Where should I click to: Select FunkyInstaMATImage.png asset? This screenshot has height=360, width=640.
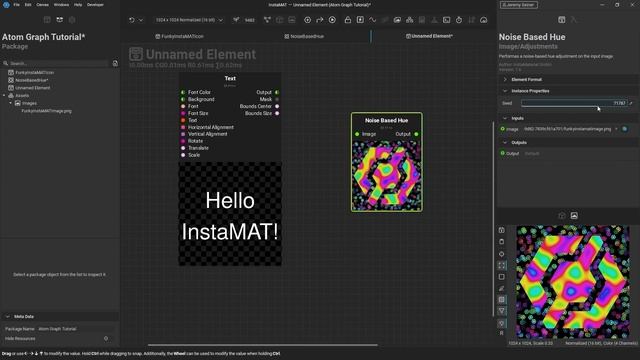47,111
